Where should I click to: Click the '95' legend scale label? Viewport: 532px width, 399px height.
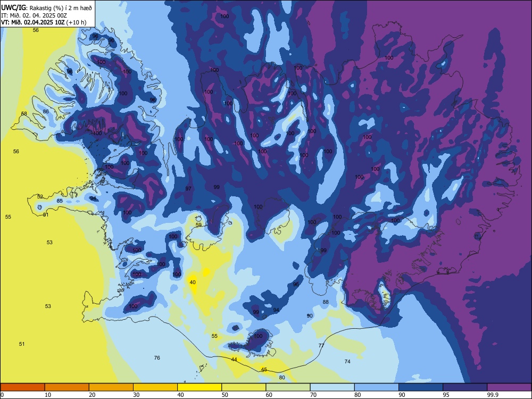pos(446,395)
